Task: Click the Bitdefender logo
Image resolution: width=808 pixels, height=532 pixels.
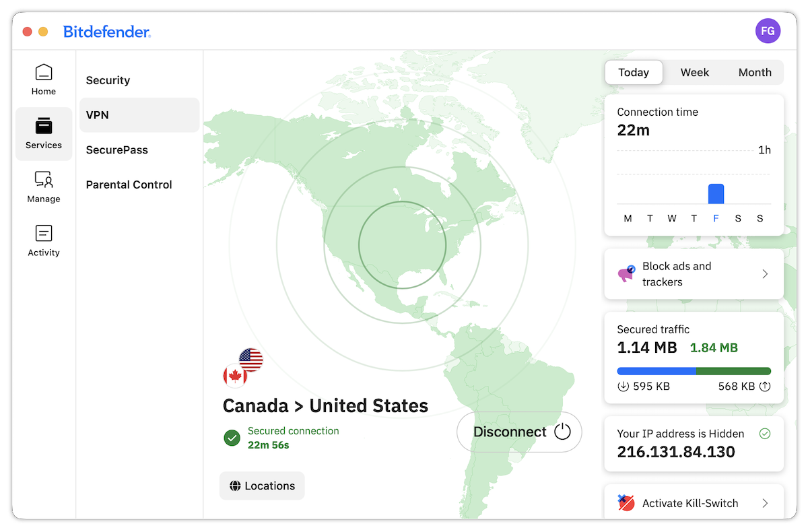Action: [x=107, y=32]
